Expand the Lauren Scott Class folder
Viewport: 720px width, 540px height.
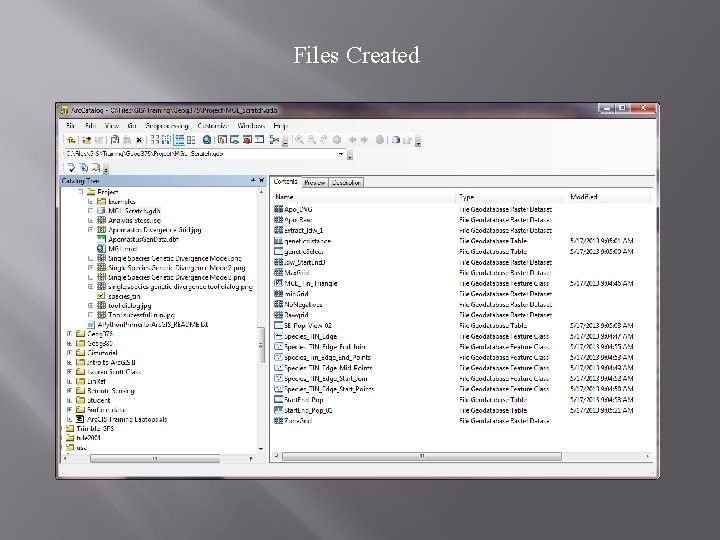pyautogui.click(x=69, y=372)
